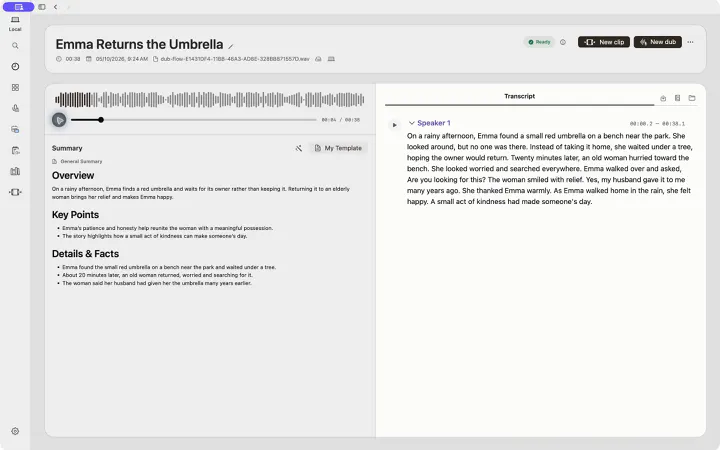
Task: Play the Speaker 1 segment
Action: 394,124
